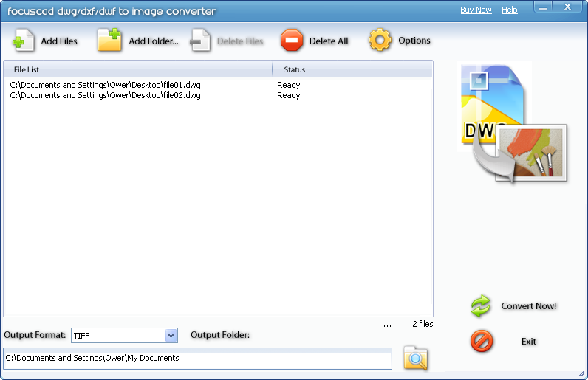Click Ready status of file02.dwg
This screenshot has height=380, width=588.
pyautogui.click(x=288, y=96)
